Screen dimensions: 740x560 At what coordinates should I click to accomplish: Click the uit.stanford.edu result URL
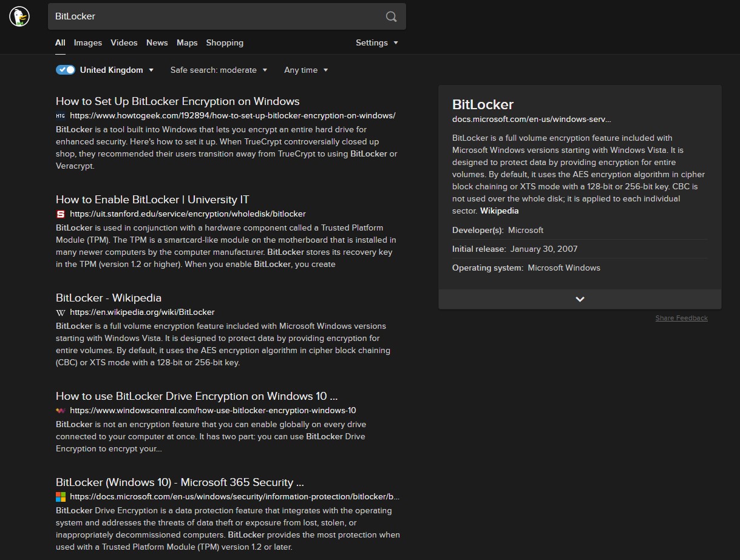(188, 214)
